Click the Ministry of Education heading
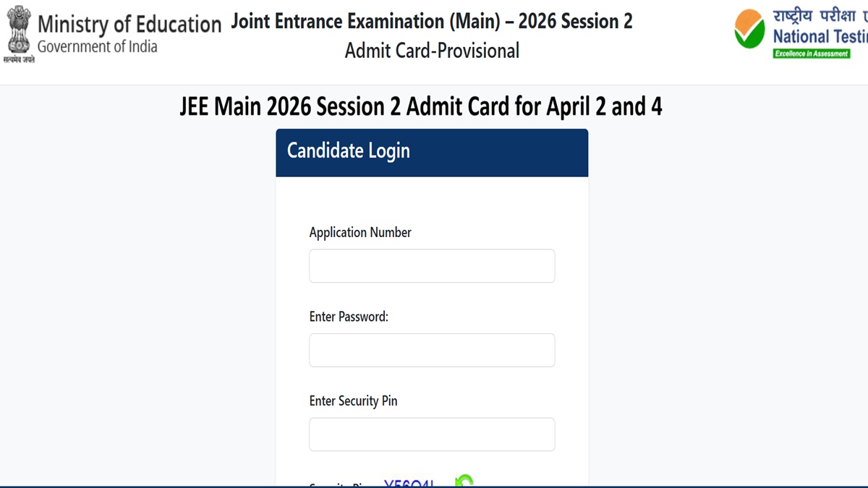This screenshot has height=488, width=868. point(129,24)
